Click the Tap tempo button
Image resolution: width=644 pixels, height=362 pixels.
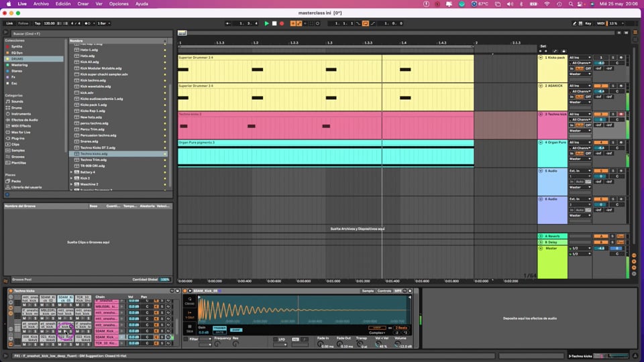(38, 23)
